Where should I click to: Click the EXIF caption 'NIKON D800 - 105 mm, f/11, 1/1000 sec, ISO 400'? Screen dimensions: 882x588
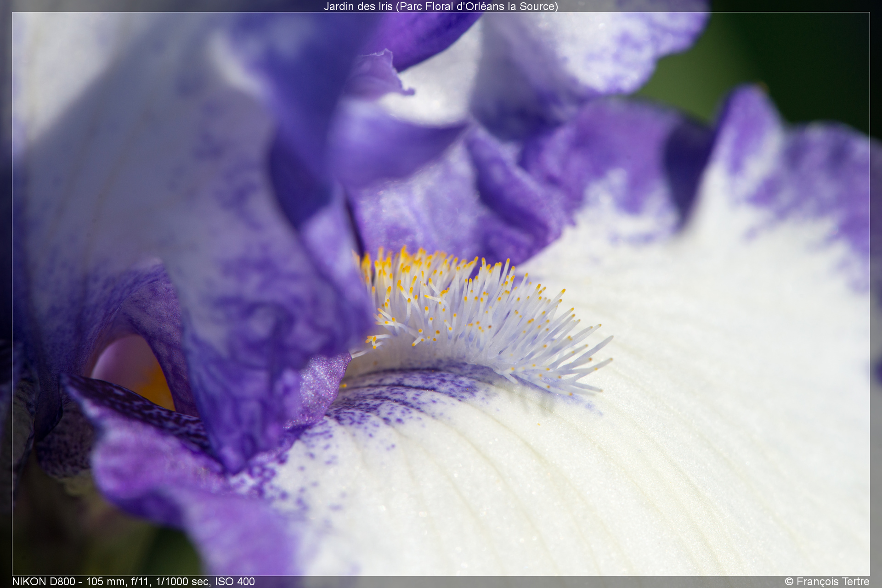[x=133, y=582]
